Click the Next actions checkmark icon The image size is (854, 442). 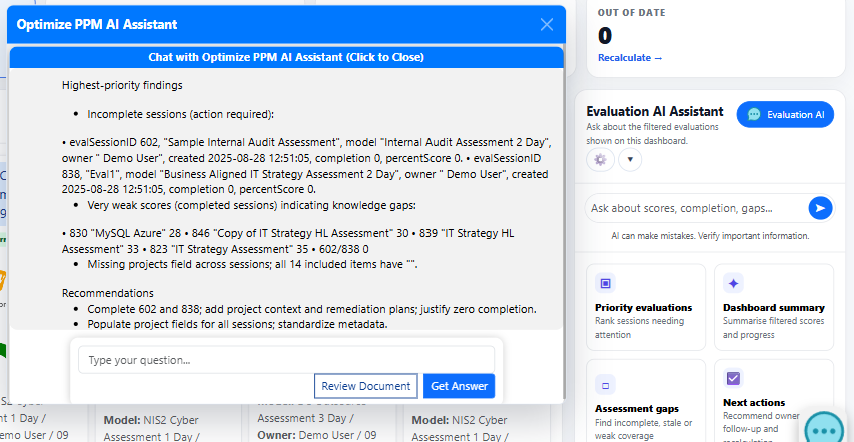click(x=733, y=378)
